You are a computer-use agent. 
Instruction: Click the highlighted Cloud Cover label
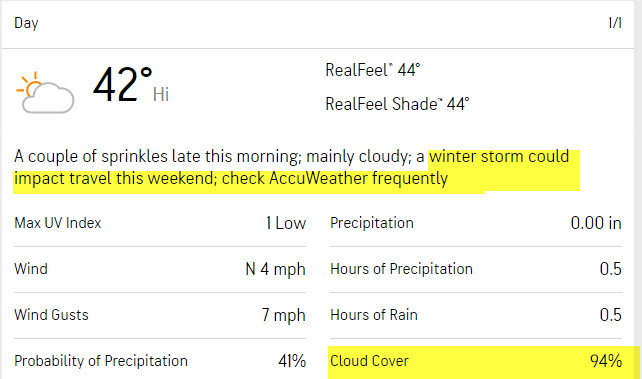(x=369, y=361)
